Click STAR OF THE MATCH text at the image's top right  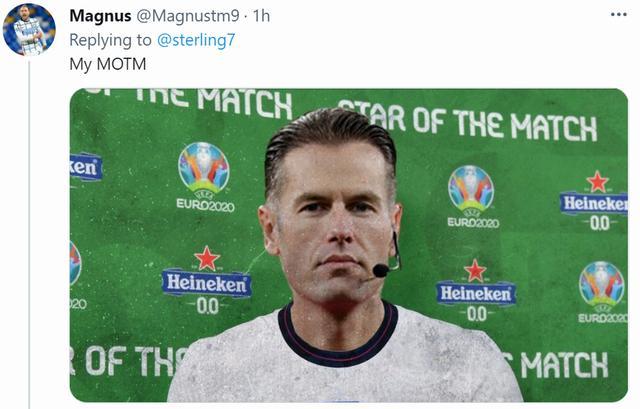point(467,122)
